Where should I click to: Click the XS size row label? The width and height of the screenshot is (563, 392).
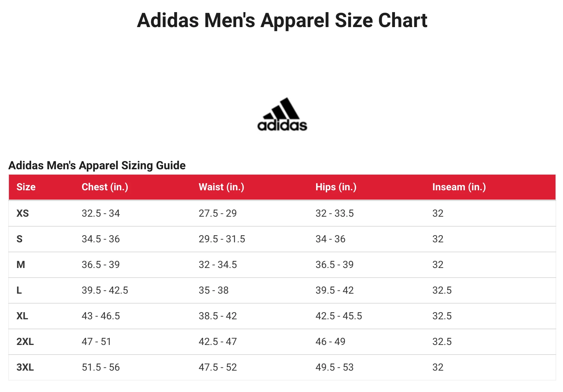tap(23, 213)
